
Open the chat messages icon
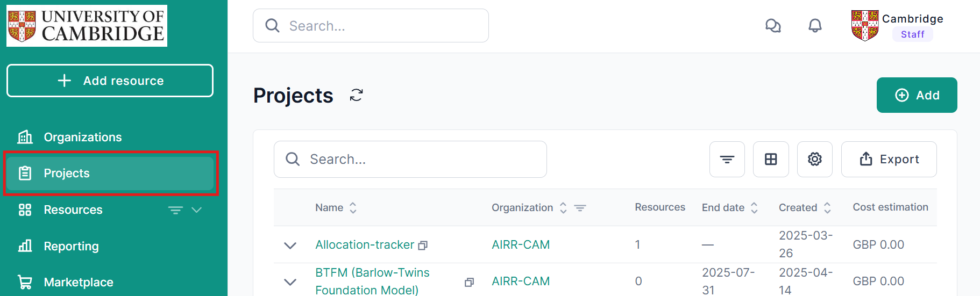[773, 26]
